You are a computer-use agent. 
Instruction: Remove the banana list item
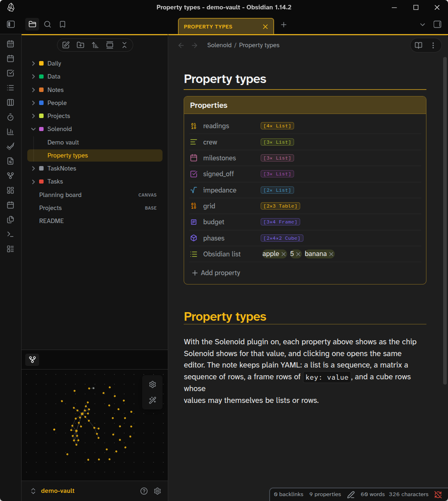click(x=332, y=254)
